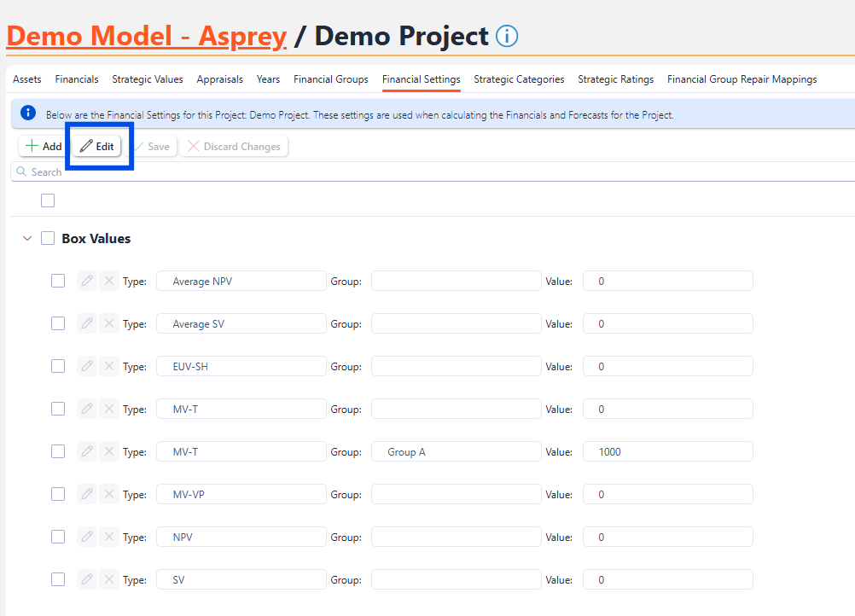Check the select-all checkbox below search
The image size is (855, 616).
click(x=48, y=200)
